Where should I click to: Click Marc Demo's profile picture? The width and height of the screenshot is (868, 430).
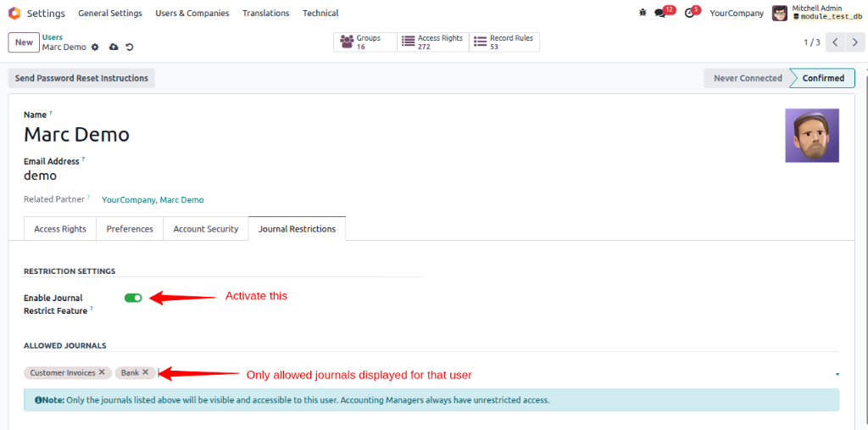coord(812,136)
